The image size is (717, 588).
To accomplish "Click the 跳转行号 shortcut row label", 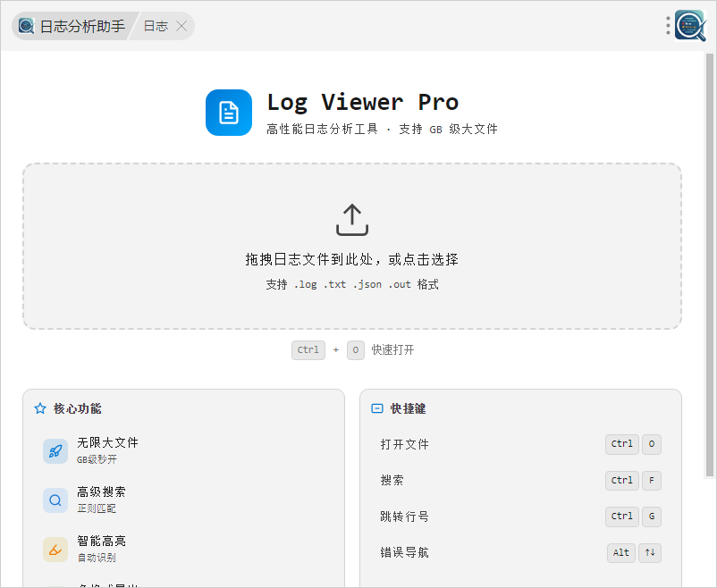I will [405, 517].
